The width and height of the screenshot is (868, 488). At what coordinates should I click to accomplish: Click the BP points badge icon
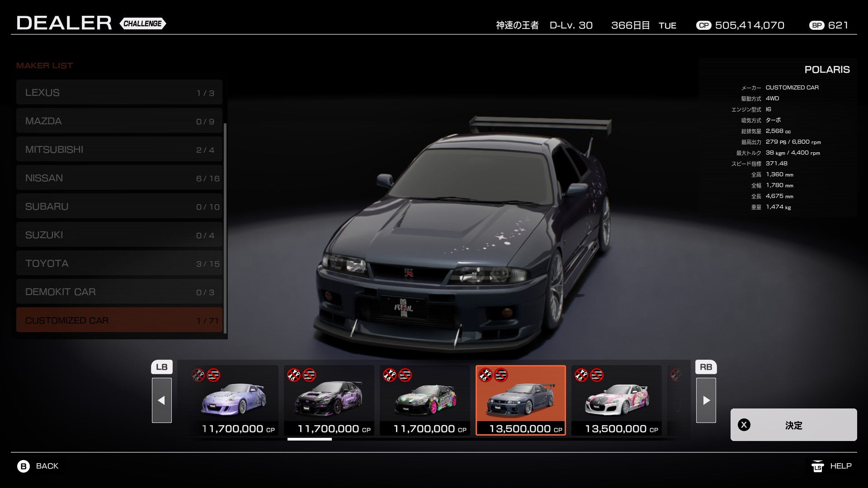coord(817,25)
